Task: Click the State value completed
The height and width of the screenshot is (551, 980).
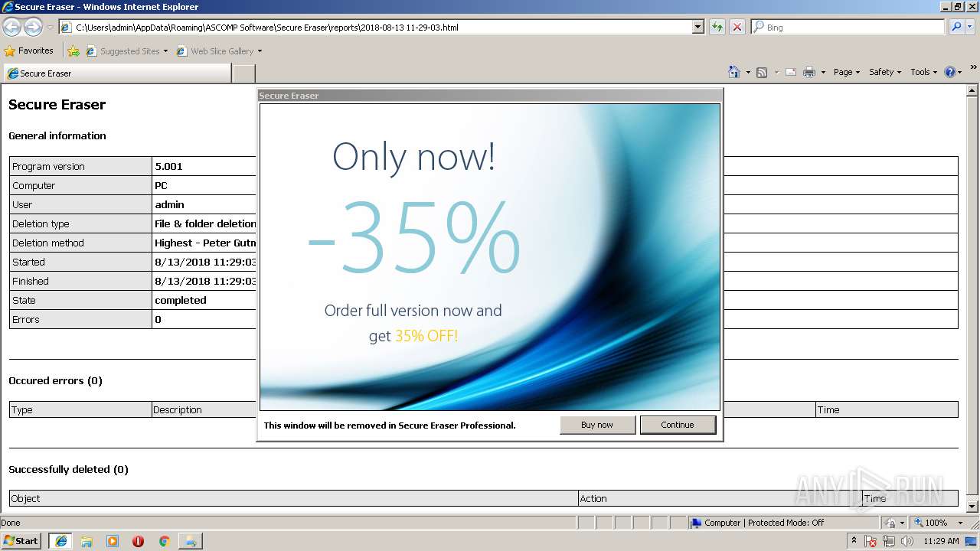Action: click(x=181, y=300)
